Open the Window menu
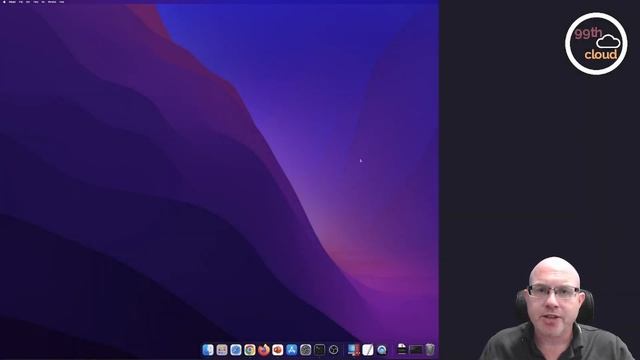This screenshot has width=640, height=360. point(52,2)
